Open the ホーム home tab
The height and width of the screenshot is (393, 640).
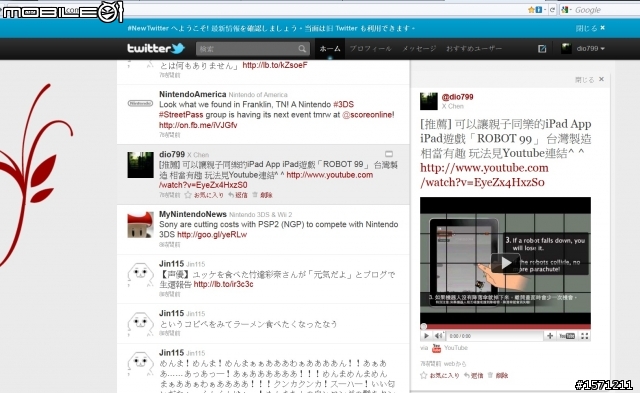tap(330, 49)
